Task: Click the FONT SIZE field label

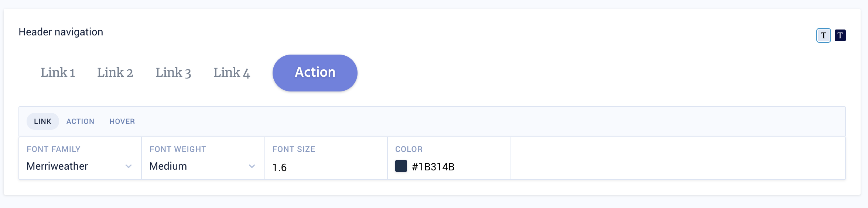Action: pos(294,149)
